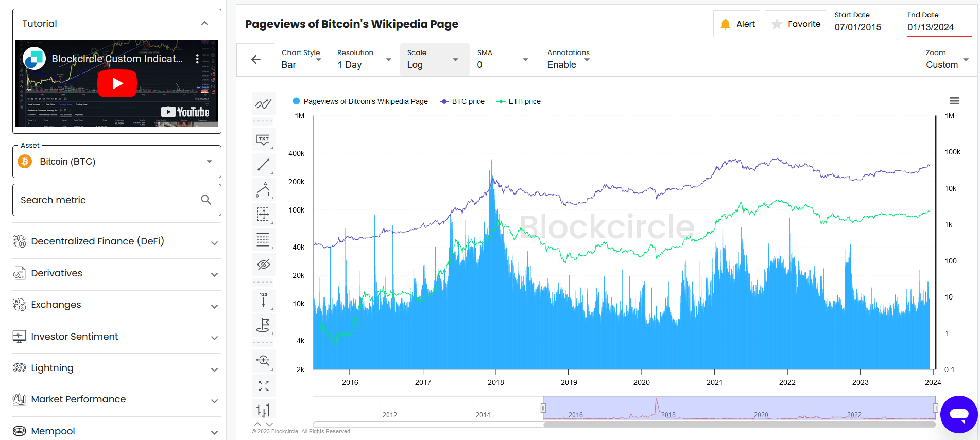The height and width of the screenshot is (440, 980).
Task: Click the text annotation tool icon
Action: (263, 139)
